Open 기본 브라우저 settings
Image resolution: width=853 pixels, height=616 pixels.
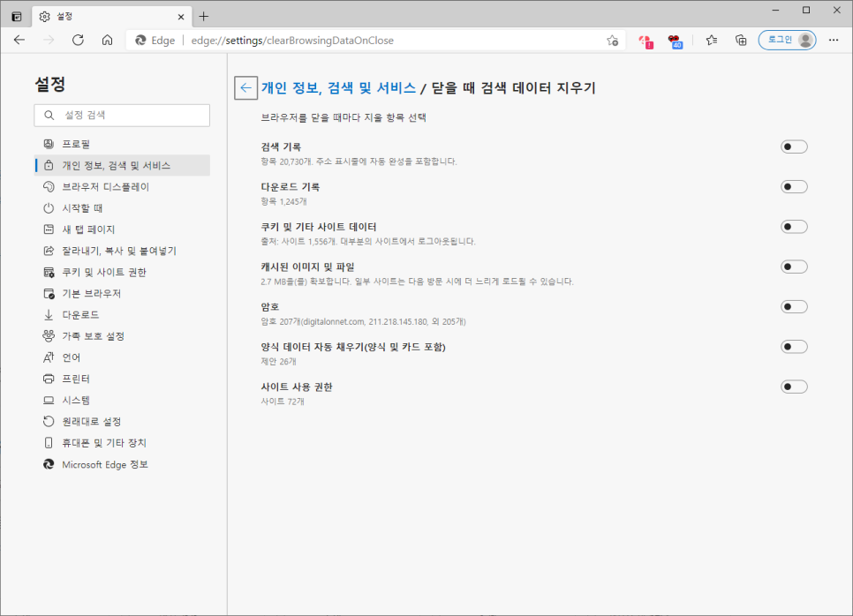[x=122, y=293]
